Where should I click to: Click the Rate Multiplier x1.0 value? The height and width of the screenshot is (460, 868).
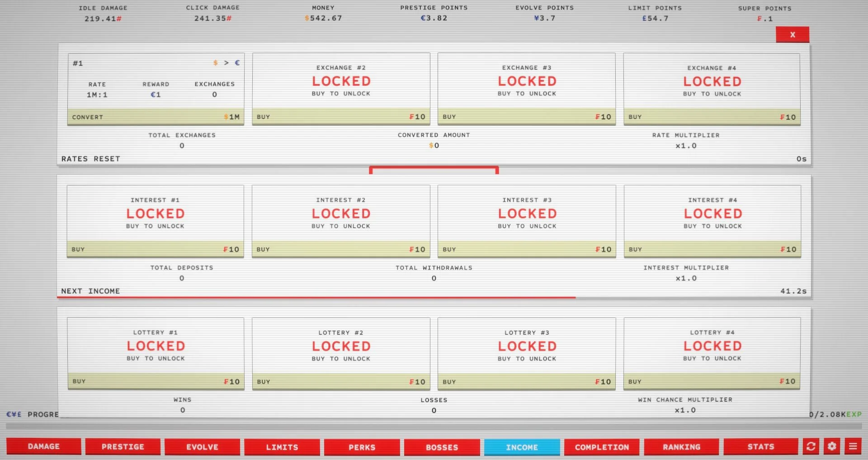pyautogui.click(x=686, y=146)
